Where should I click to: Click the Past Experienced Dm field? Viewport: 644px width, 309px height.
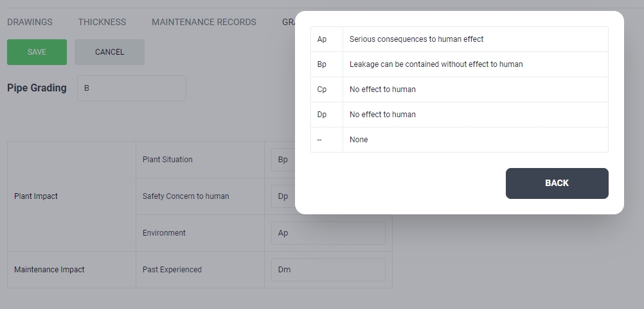[327, 270]
